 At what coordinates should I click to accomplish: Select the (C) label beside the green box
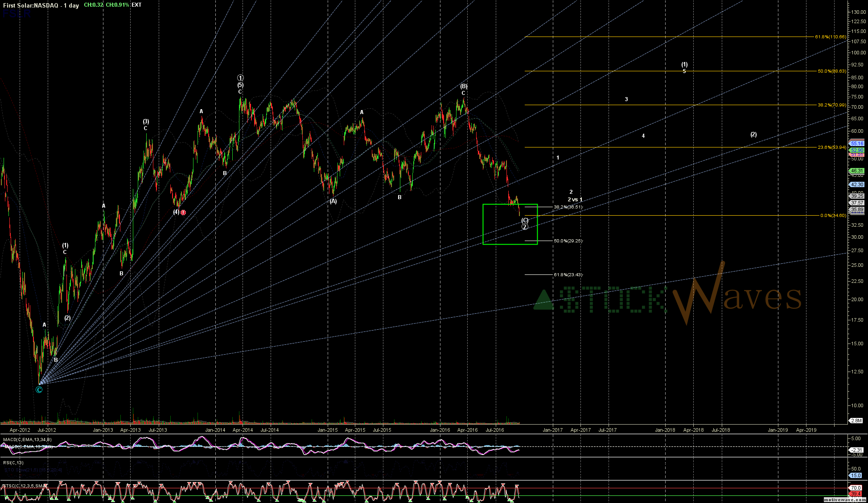[525, 220]
